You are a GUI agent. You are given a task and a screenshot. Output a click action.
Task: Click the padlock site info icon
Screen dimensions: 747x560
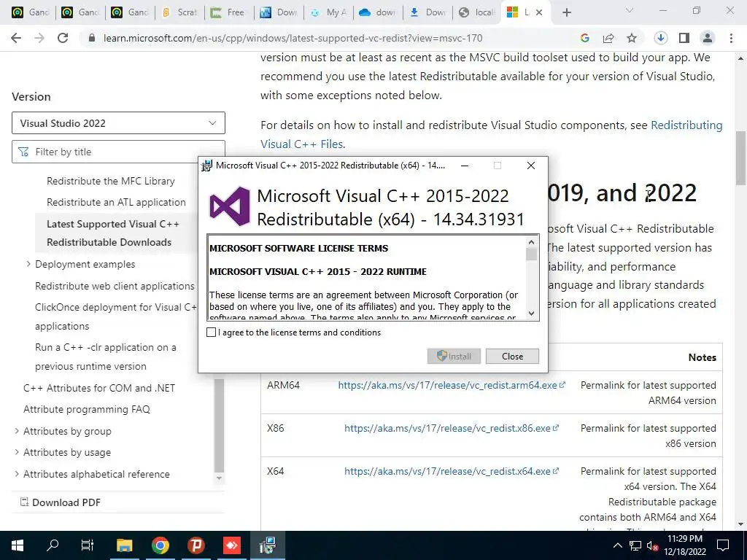click(92, 38)
